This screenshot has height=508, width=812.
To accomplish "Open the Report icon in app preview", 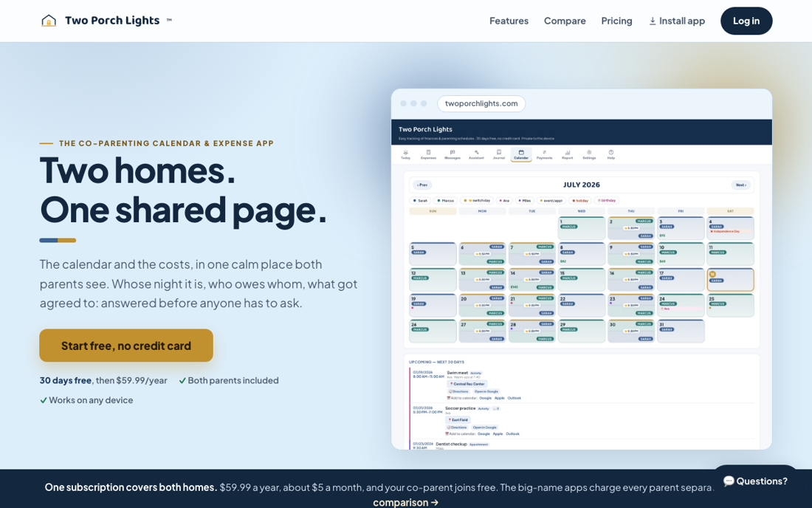I will 568,152.
